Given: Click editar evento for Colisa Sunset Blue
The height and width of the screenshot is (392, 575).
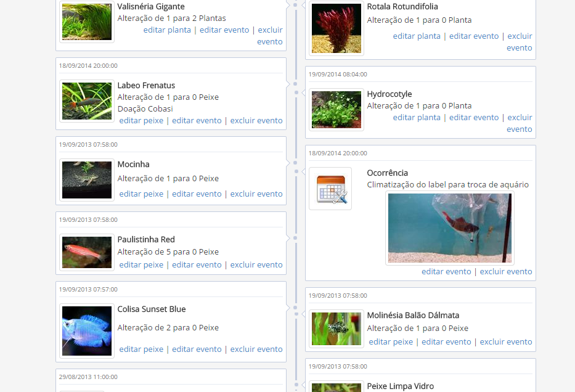Looking at the screenshot, I should coord(197,349).
